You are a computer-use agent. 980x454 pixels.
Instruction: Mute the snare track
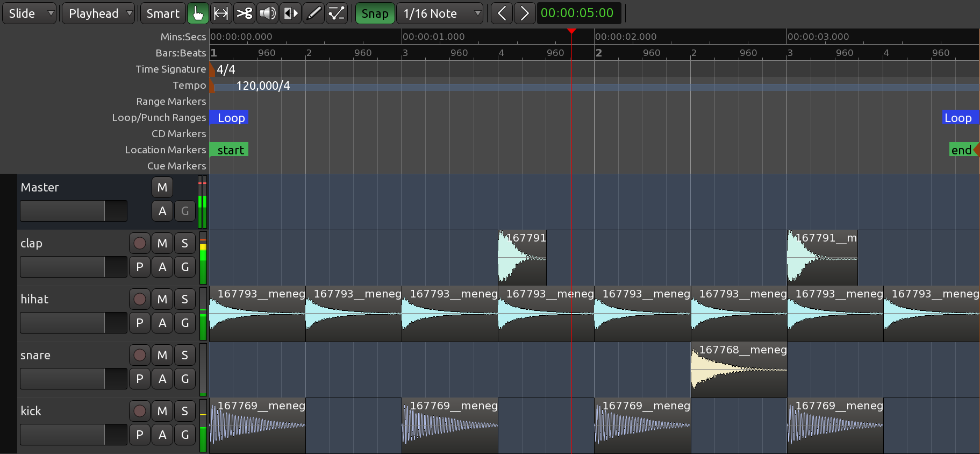162,355
